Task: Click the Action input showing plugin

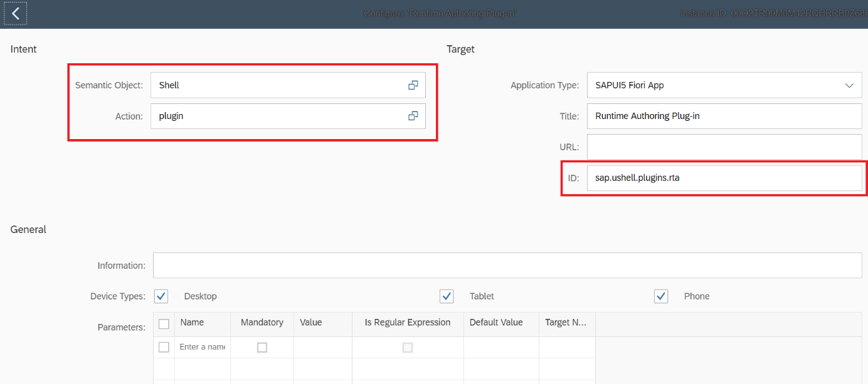Action: pyautogui.click(x=276, y=116)
